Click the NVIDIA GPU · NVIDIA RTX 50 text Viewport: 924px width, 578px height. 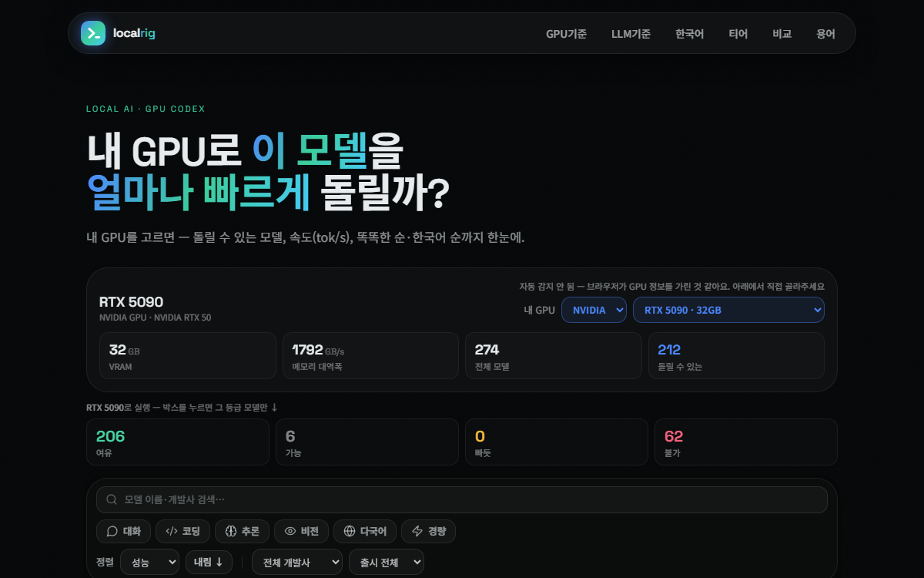point(155,318)
